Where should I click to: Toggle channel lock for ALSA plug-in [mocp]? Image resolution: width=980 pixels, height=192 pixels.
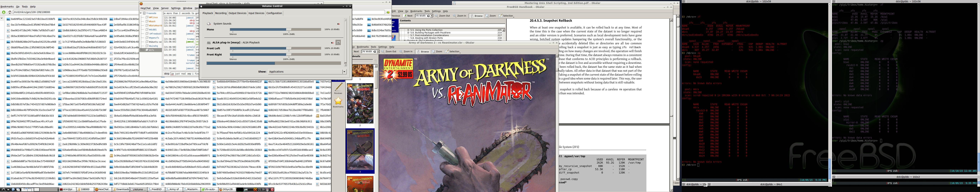338,43
